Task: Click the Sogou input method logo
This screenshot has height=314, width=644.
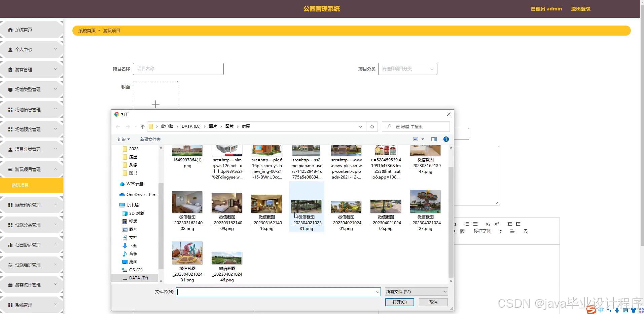Action: [x=591, y=310]
